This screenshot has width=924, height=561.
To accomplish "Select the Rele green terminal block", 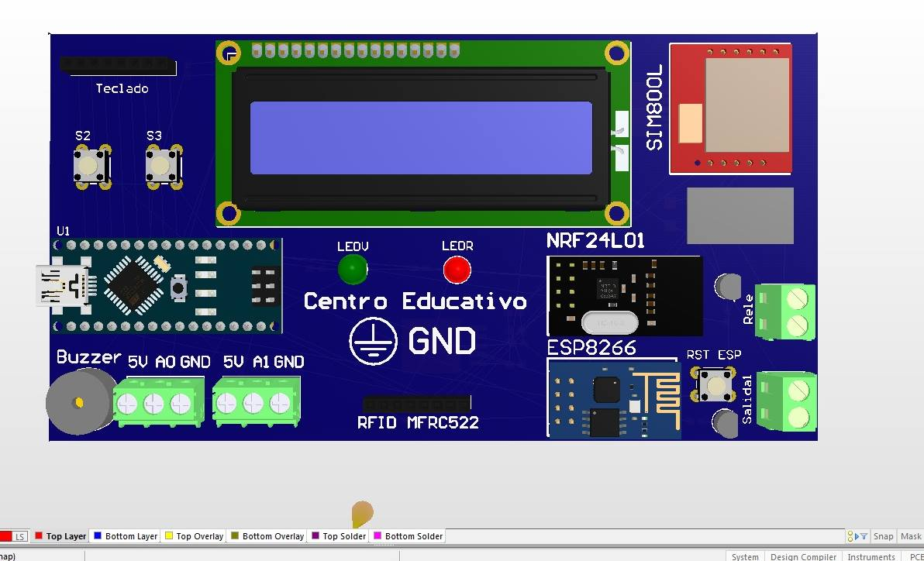I will (785, 311).
